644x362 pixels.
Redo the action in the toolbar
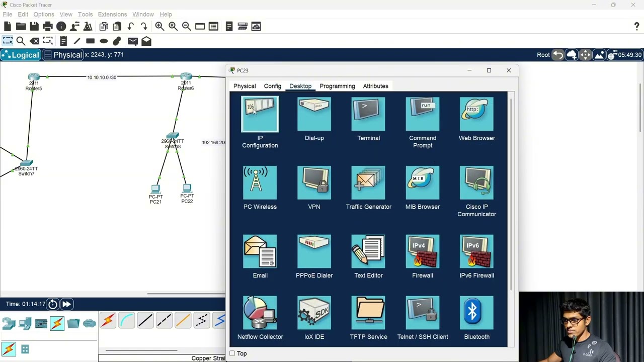(x=144, y=26)
